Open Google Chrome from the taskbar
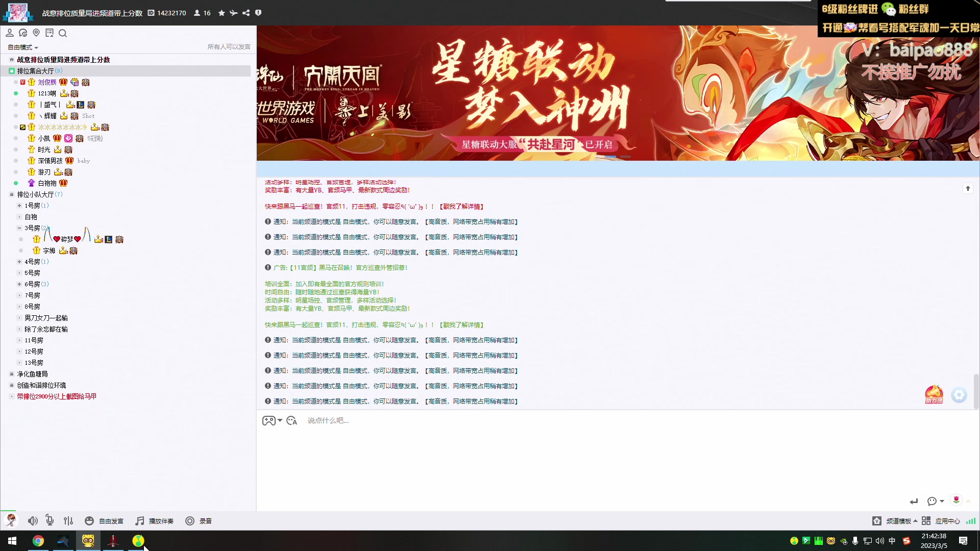Viewport: 980px width, 551px height. (x=38, y=541)
